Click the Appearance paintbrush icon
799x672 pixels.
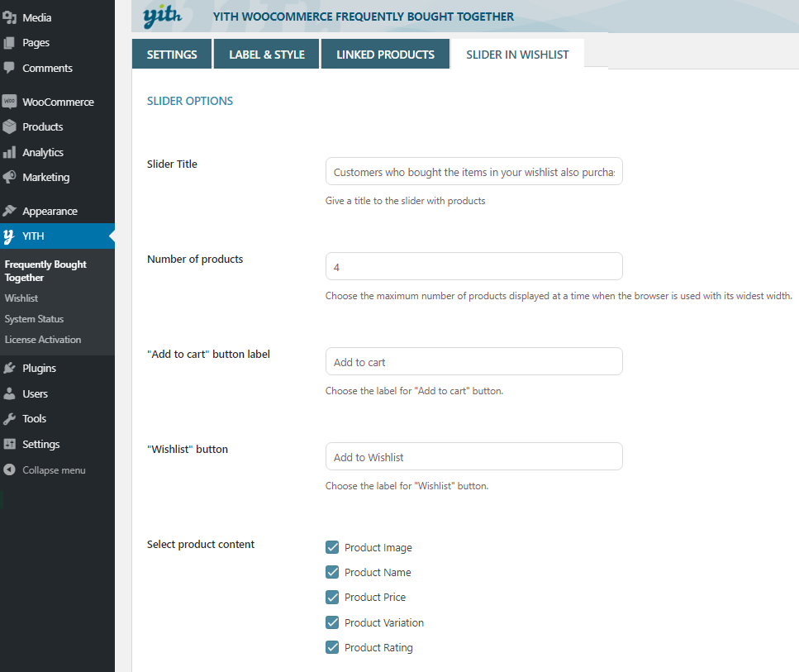click(9, 211)
